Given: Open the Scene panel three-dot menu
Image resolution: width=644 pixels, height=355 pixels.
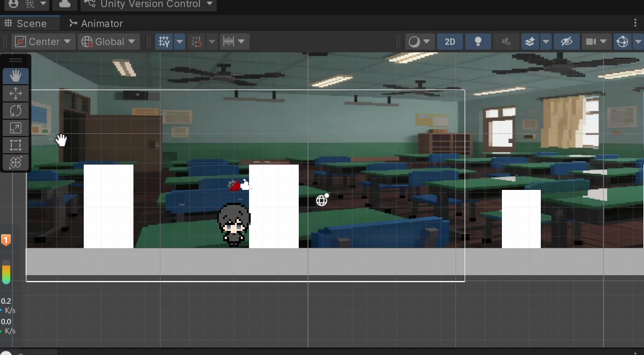Looking at the screenshot, I should tap(635, 23).
